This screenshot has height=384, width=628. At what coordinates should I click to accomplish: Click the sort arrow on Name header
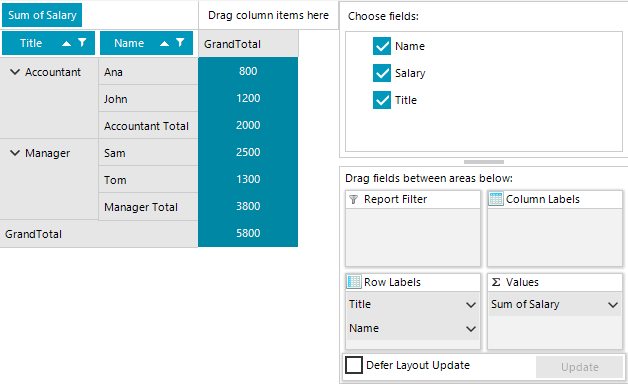pos(164,43)
